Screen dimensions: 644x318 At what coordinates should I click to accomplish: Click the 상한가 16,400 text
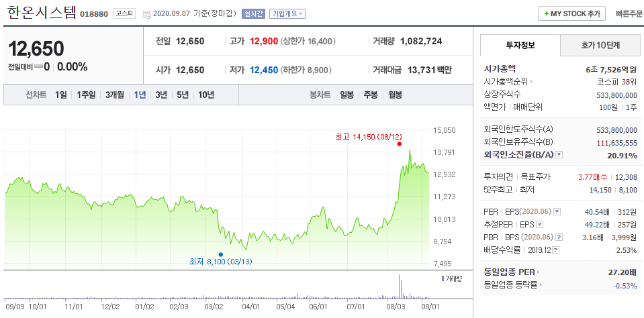pos(308,41)
